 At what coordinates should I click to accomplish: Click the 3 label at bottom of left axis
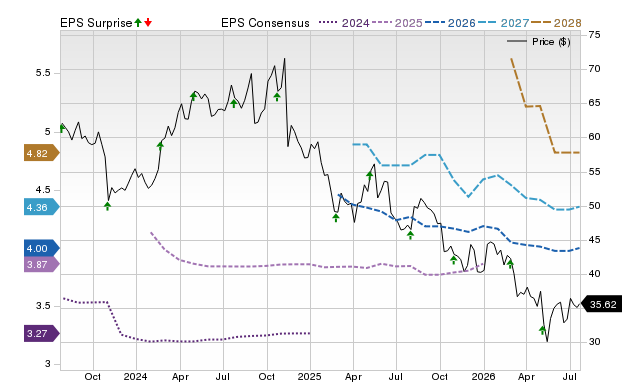[x=48, y=364]
